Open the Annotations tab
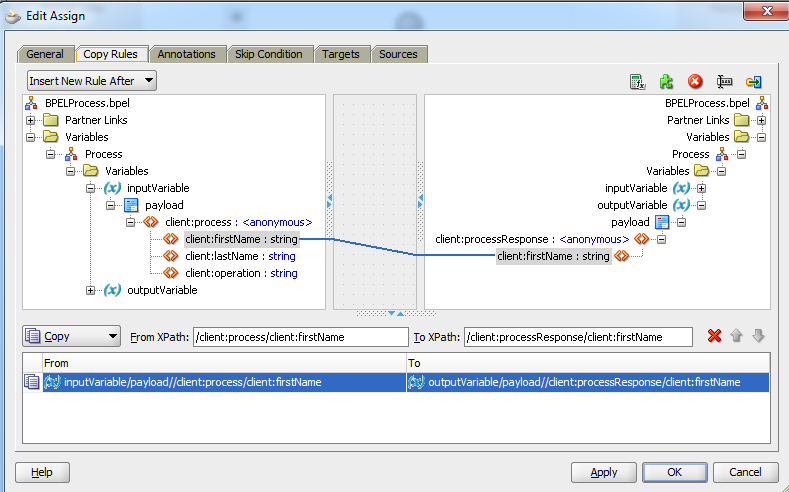This screenshot has width=789, height=492. click(x=187, y=54)
